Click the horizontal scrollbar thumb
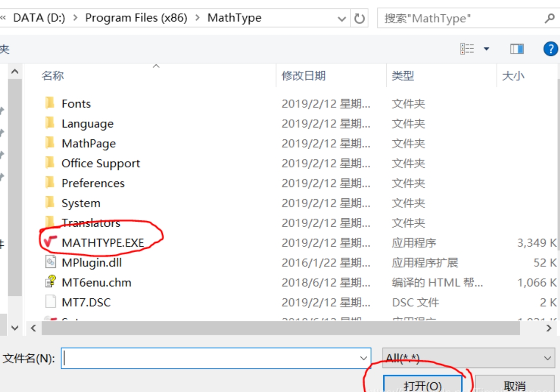This screenshot has width=560, height=392. 281,328
